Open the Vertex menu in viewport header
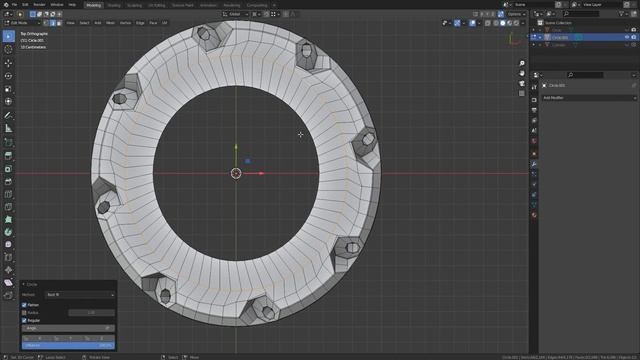Screen dimensions: 640x360 coord(125,23)
